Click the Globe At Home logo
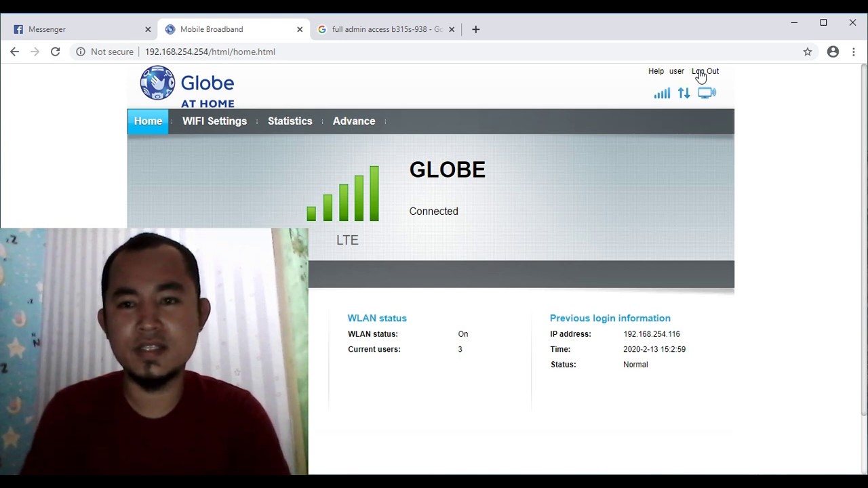The width and height of the screenshot is (868, 488). [187, 87]
